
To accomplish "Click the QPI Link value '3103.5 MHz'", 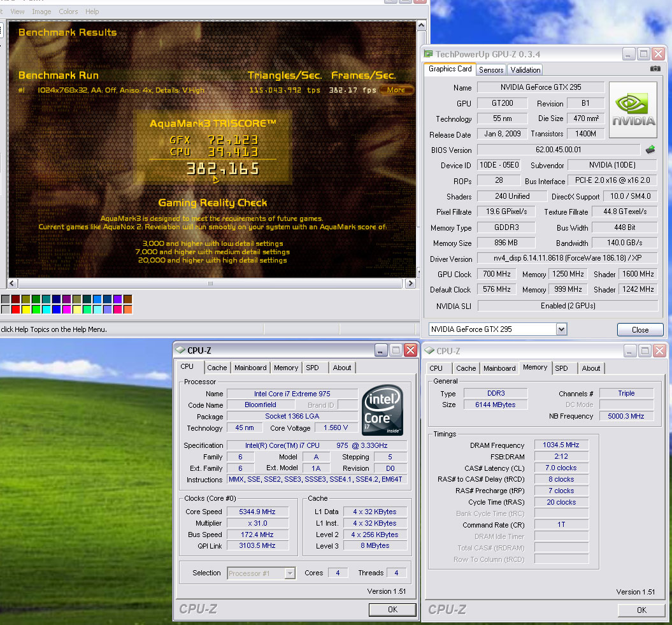I will (257, 545).
